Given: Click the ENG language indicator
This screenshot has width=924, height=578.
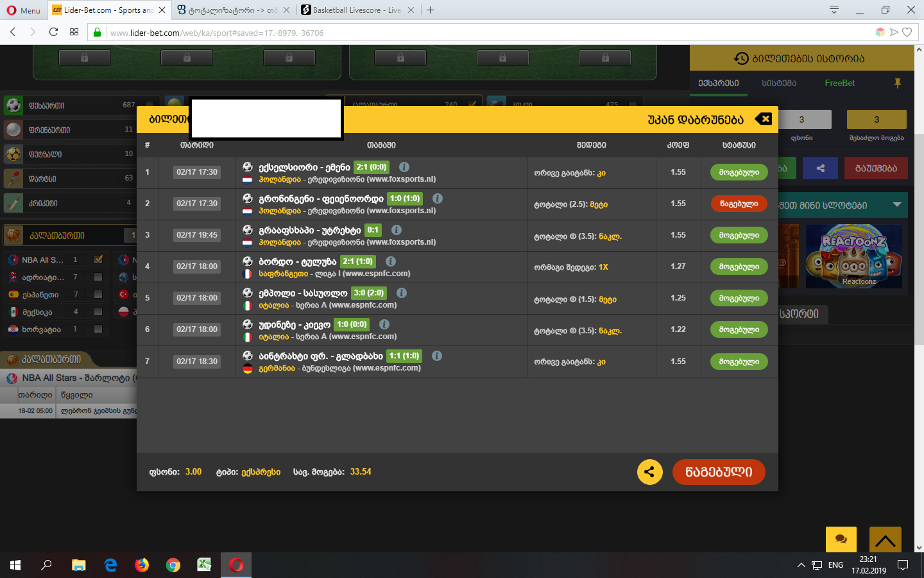Looking at the screenshot, I should coord(835,565).
